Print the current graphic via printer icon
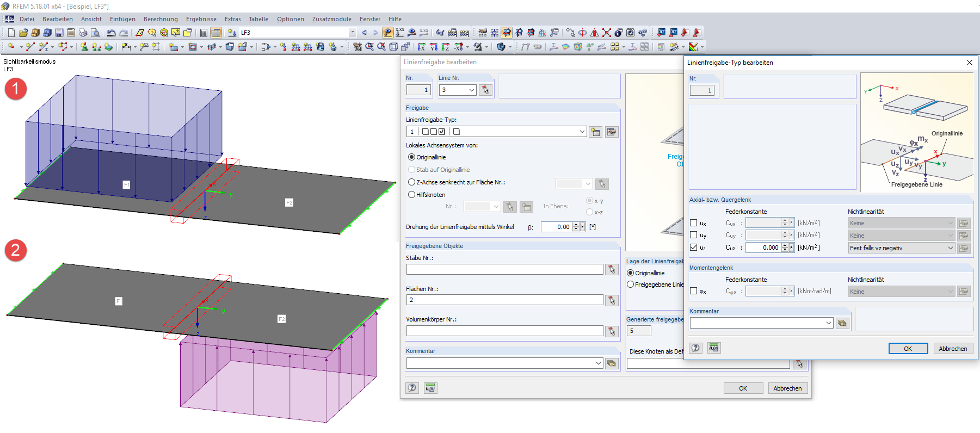The image size is (980, 433). (83, 33)
